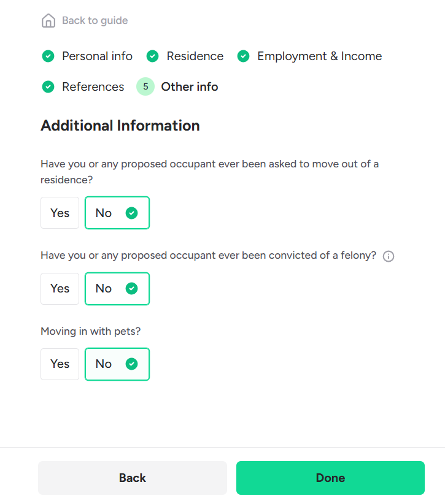Click the home icon beside Back to guide
The image size is (445, 504).
pyautogui.click(x=48, y=21)
